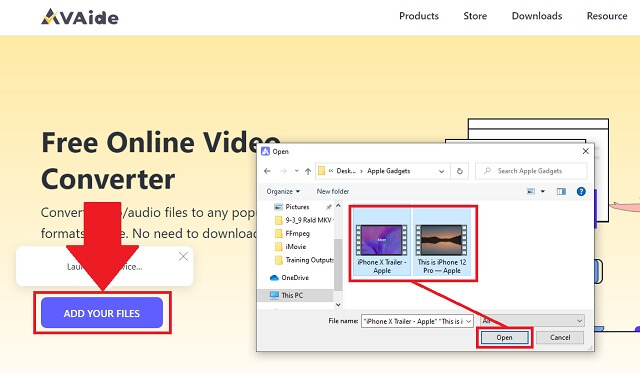Image resolution: width=640 pixels, height=373 pixels.
Task: Click the AVAide logo
Action: click(80, 17)
